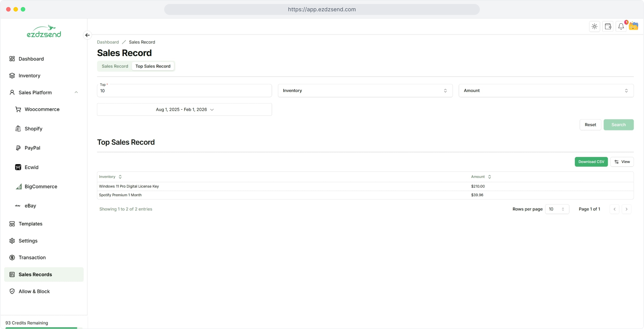
Task: Open Shopify from the sidebar
Action: [33, 129]
